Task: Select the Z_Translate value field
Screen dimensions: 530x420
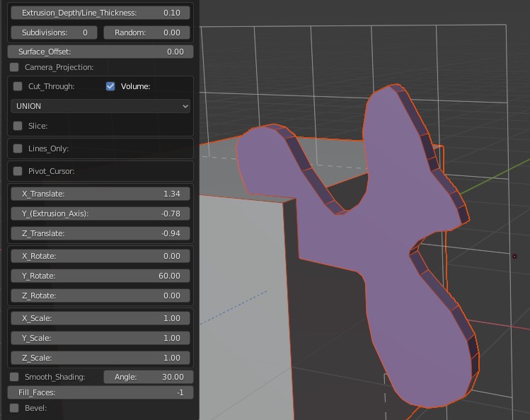Action: pyautogui.click(x=100, y=233)
